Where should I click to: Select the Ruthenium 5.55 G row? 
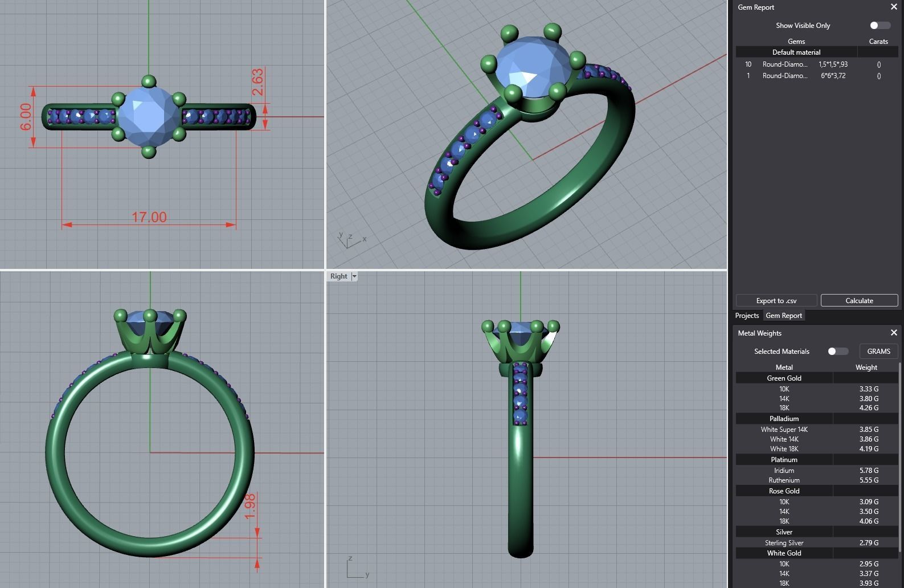tap(817, 480)
